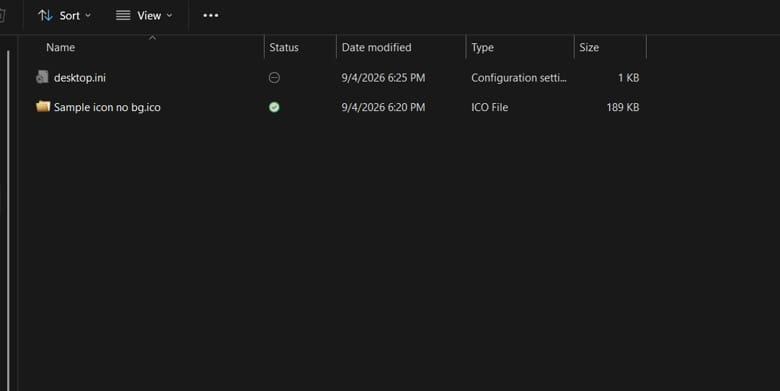Click the Configuration setti... type cell
The width and height of the screenshot is (780, 391).
[x=518, y=78]
